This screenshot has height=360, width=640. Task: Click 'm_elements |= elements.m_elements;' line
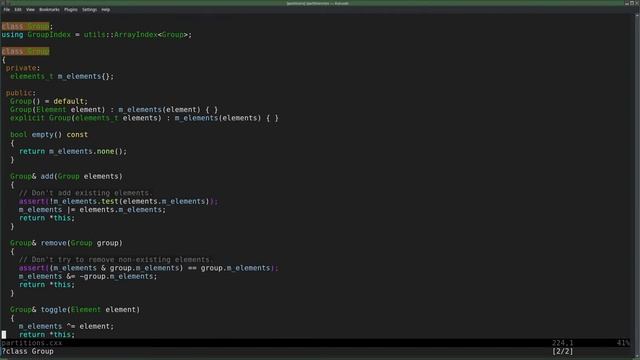click(92, 210)
